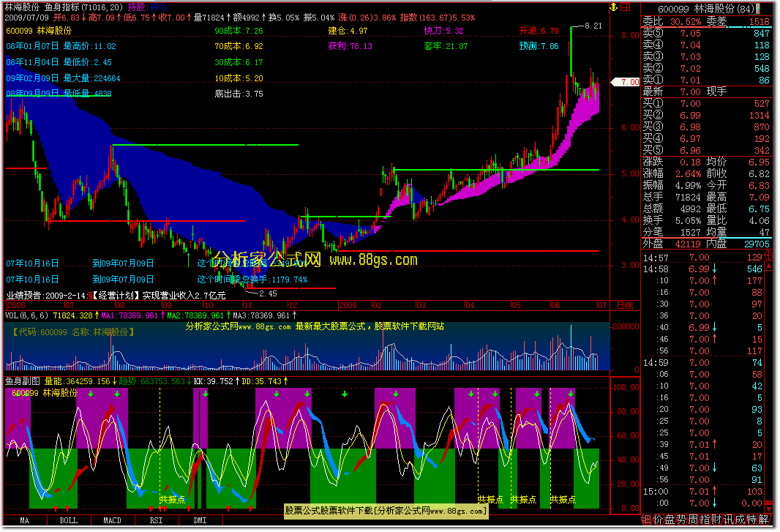Screen dimensions: 780x532
Task: Open the 特 tab in the side panel
Action: pos(750,520)
